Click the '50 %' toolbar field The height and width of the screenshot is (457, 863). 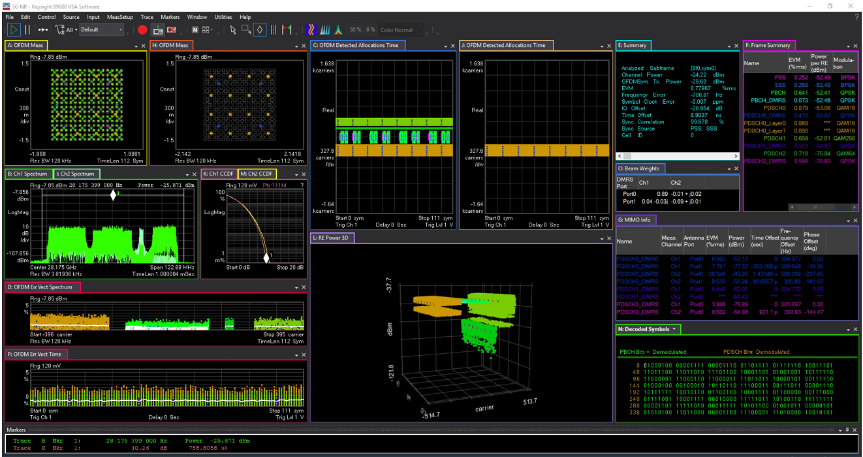356,30
